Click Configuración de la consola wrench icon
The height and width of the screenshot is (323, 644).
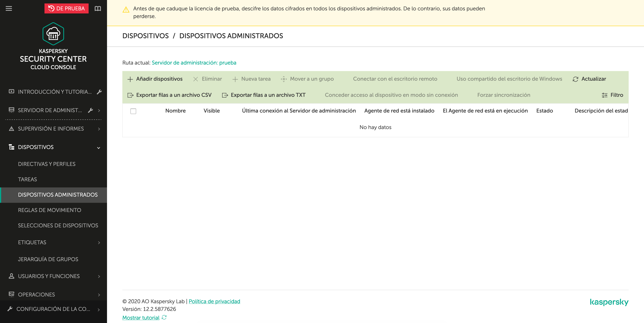click(x=10, y=309)
